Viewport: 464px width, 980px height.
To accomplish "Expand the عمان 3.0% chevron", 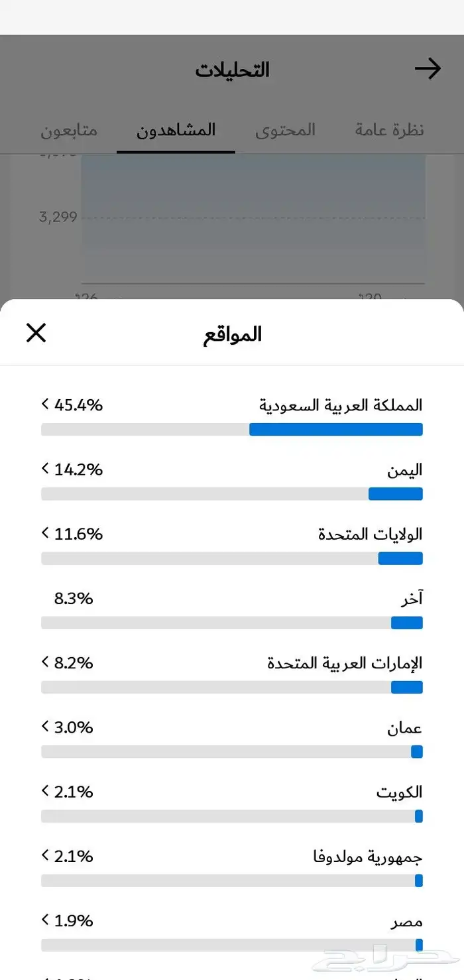I will pos(45,727).
